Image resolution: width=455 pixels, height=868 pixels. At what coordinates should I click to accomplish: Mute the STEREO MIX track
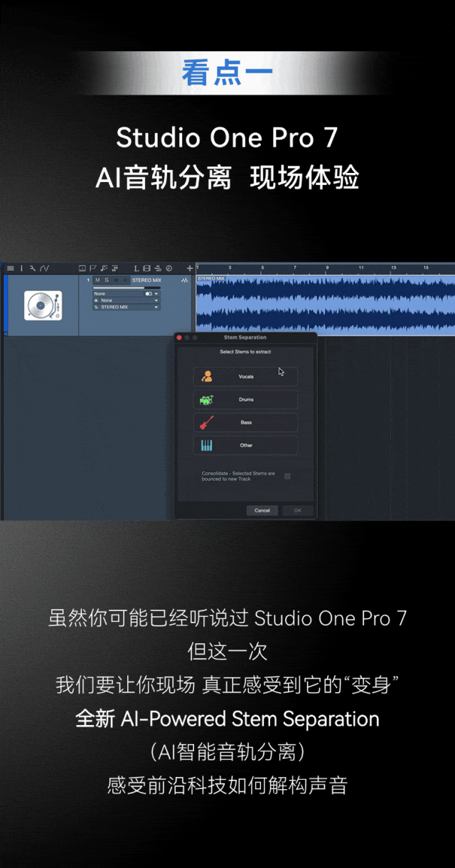pyautogui.click(x=97, y=280)
